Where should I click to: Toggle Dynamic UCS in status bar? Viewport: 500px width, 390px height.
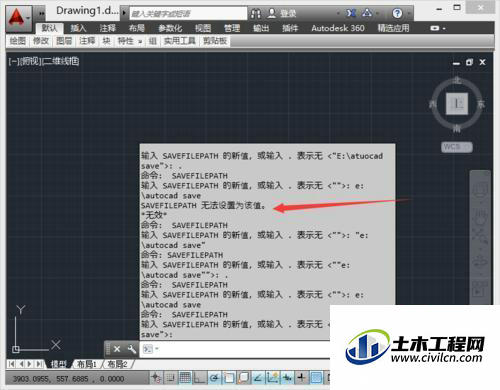tap(272, 378)
